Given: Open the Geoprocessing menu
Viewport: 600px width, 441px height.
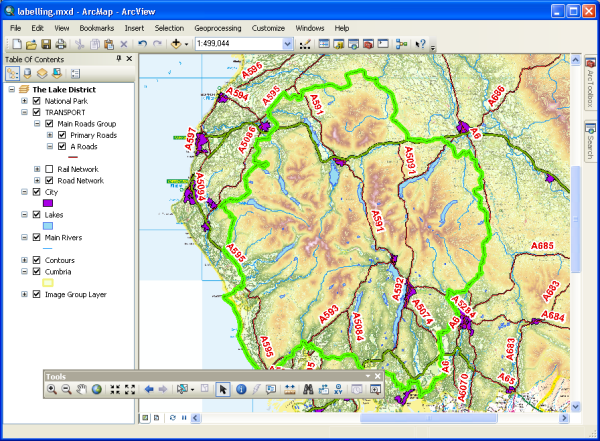Looking at the screenshot, I should point(217,28).
